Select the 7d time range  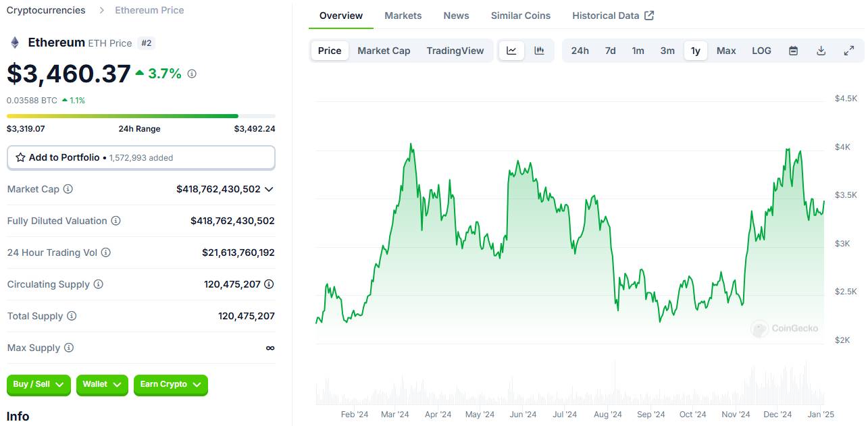610,51
